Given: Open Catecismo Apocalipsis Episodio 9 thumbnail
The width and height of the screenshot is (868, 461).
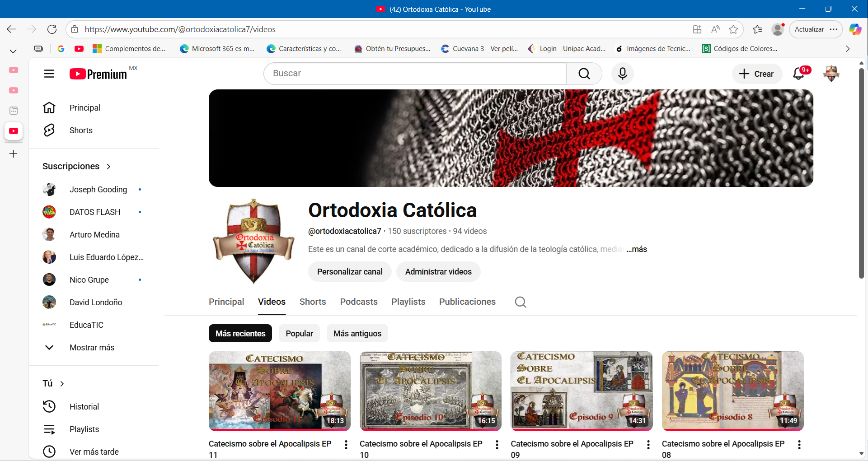Looking at the screenshot, I should point(582,391).
